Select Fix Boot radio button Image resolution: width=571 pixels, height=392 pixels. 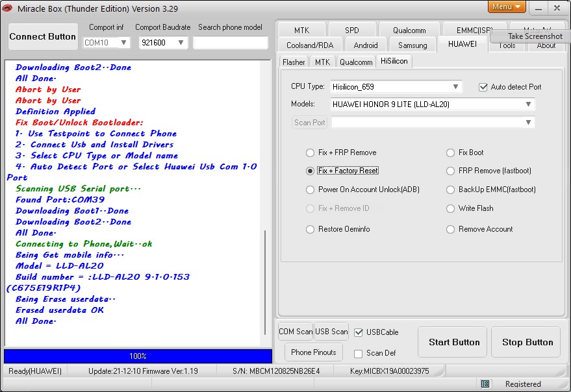(x=450, y=153)
